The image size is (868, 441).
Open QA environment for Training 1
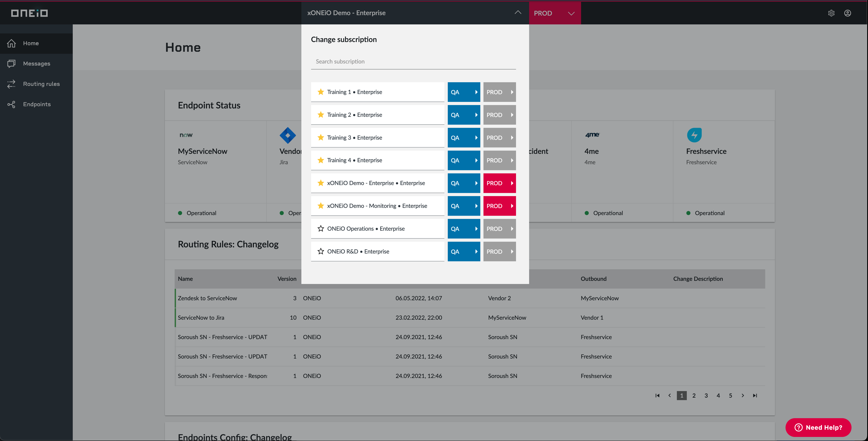[464, 92]
